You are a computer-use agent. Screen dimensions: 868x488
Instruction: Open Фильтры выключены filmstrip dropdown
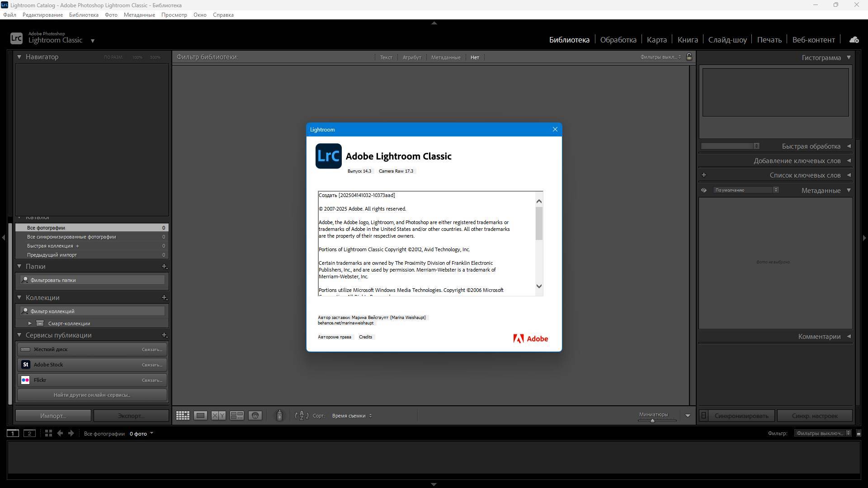(x=823, y=433)
